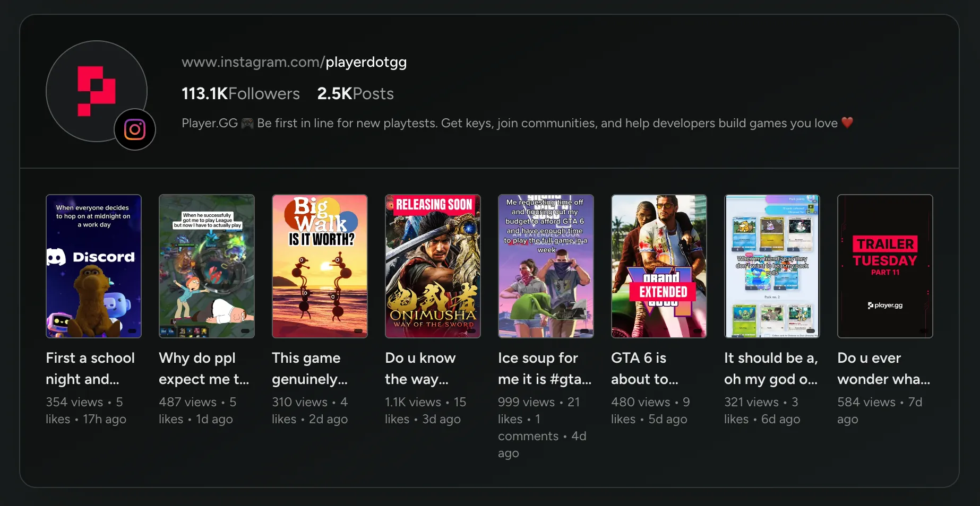Click the game controller emoji in bio

coord(247,123)
